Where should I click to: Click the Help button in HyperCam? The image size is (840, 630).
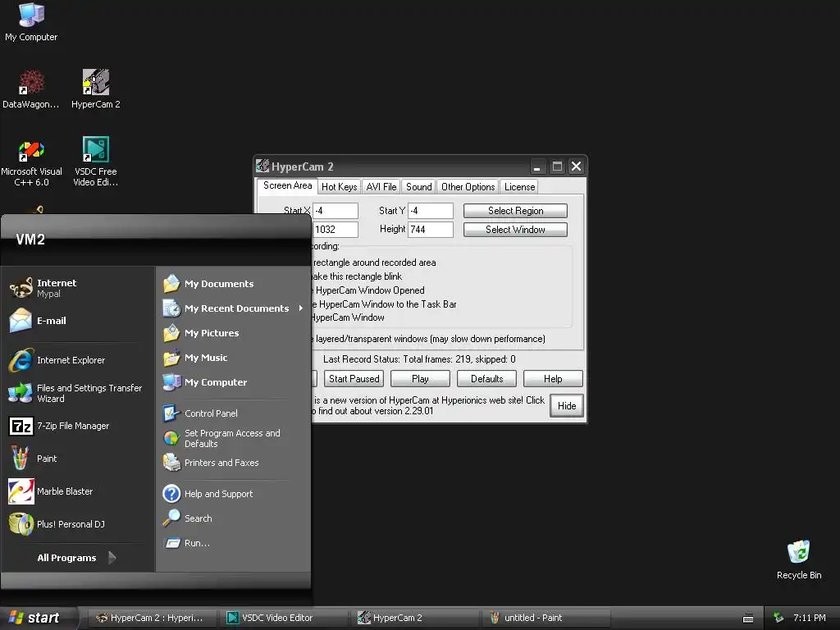553,379
